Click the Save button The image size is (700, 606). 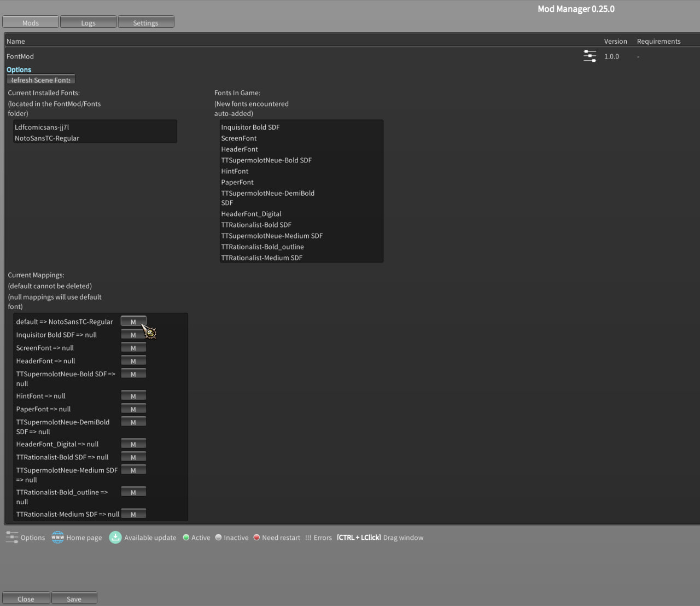74,599
